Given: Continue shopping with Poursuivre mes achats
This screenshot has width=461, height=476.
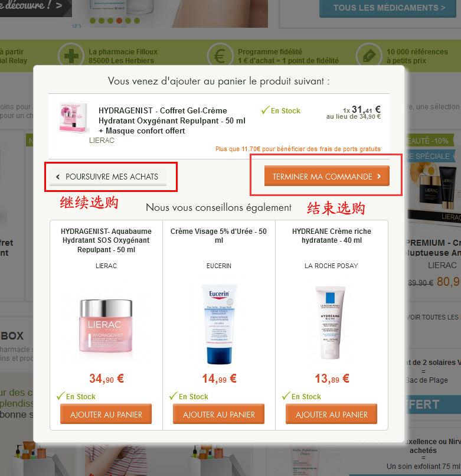Looking at the screenshot, I should tap(108, 177).
